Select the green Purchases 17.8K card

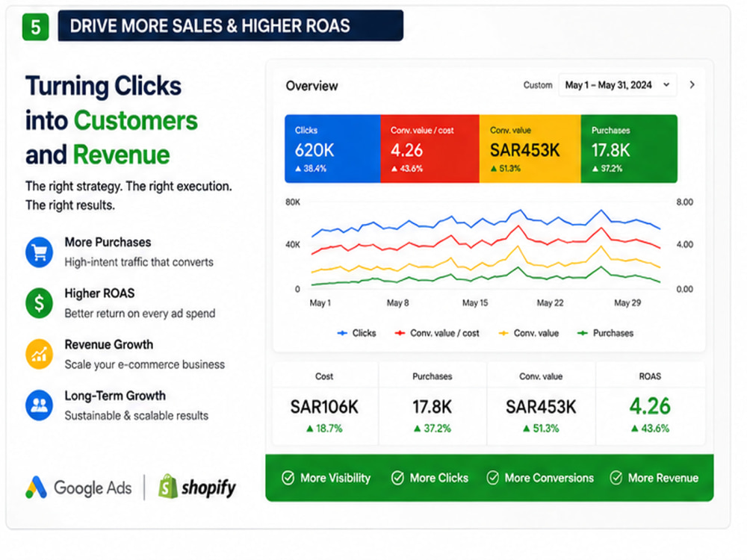click(629, 149)
